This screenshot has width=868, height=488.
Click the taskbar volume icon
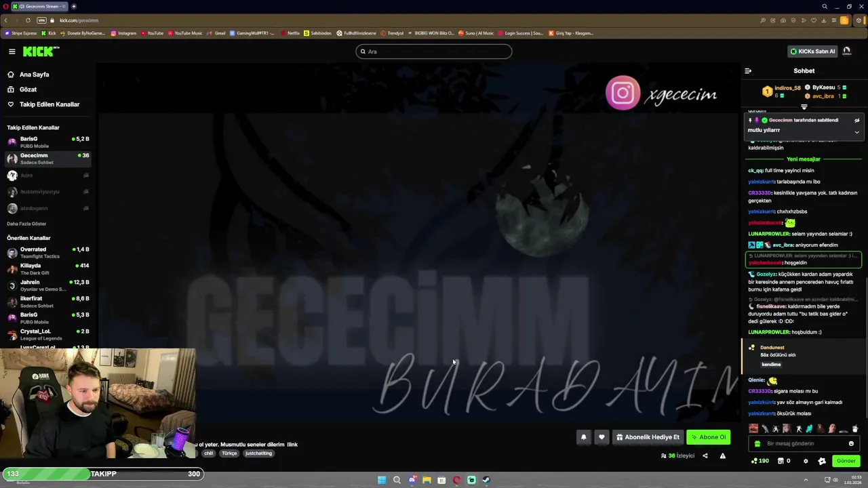point(835,480)
